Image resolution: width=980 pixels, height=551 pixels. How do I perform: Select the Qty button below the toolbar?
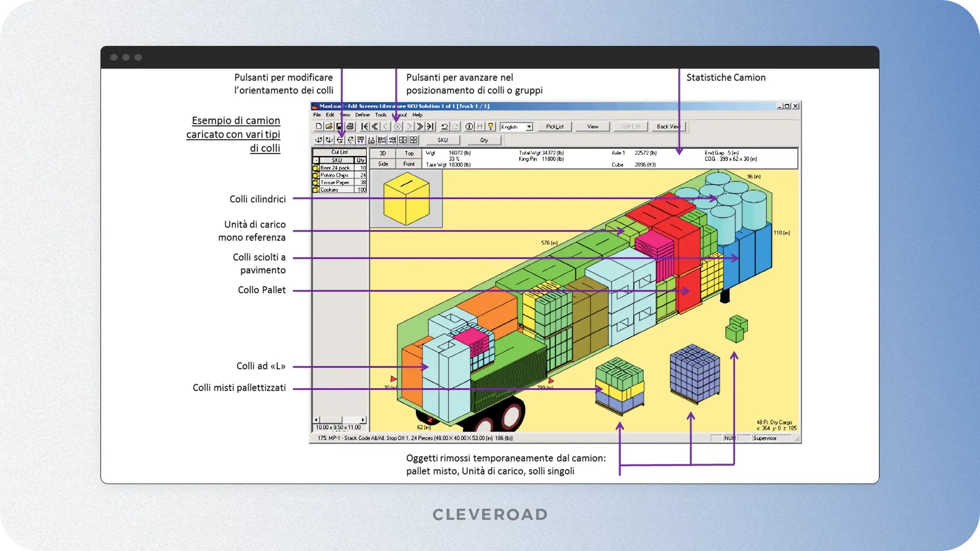point(483,140)
